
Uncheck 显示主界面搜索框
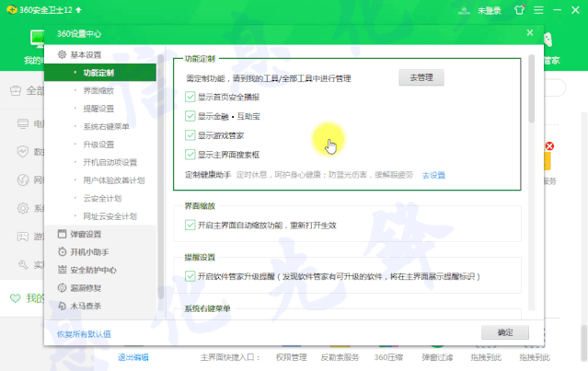click(x=190, y=154)
